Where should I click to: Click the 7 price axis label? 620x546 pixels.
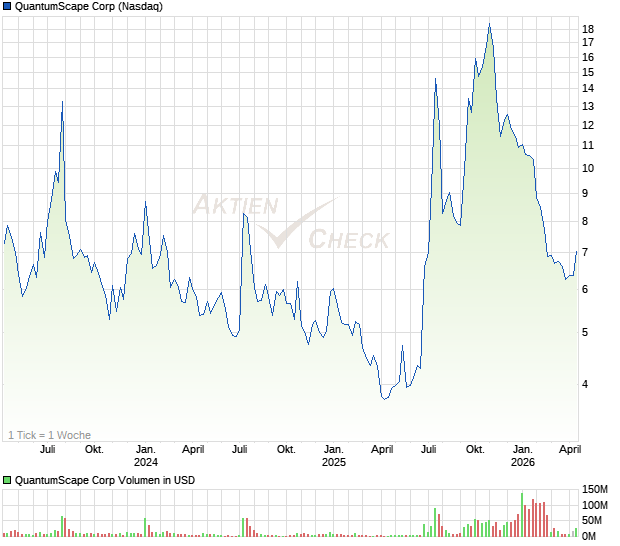tap(586, 252)
